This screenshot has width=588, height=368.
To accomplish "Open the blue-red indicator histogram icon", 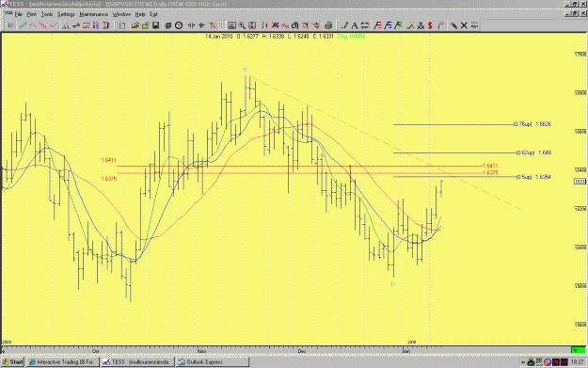I will point(66,25).
